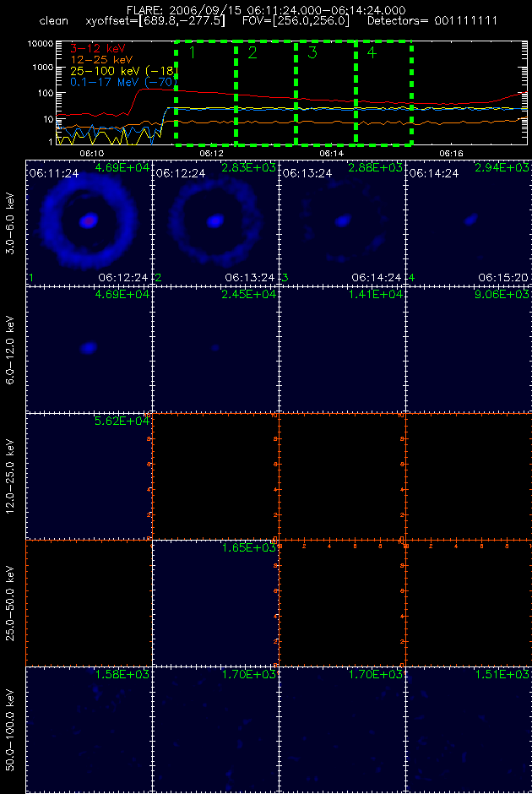
Task: Select the 'clean' algorithm label
Action: (53, 21)
